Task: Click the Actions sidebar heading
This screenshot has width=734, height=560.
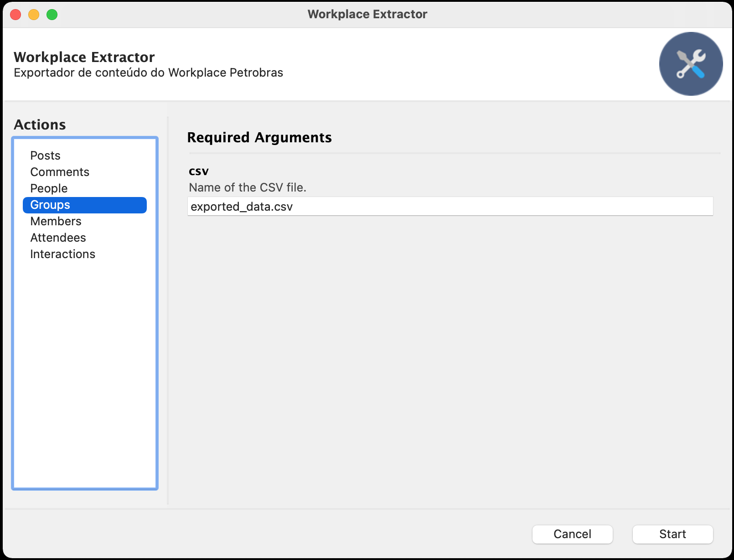Action: pyautogui.click(x=40, y=124)
